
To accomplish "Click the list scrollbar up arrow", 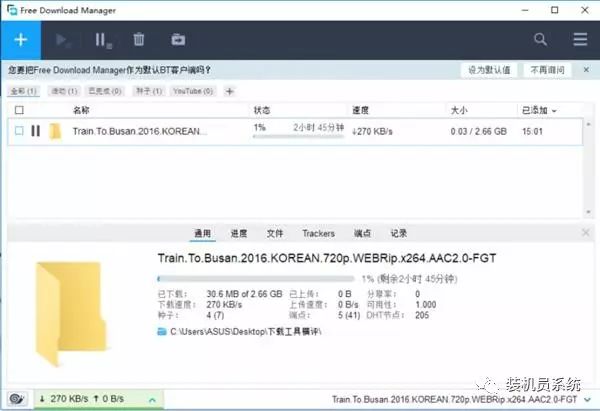I will click(588, 124).
